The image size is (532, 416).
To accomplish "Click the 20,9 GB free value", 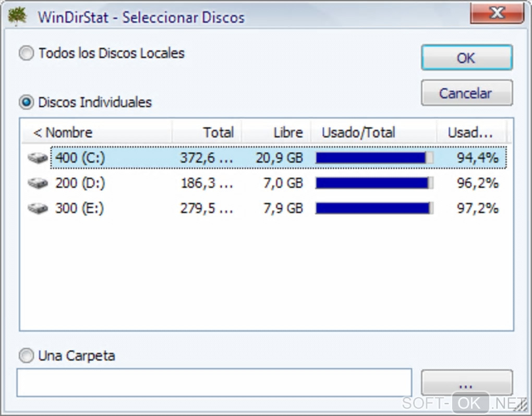I will tap(279, 157).
